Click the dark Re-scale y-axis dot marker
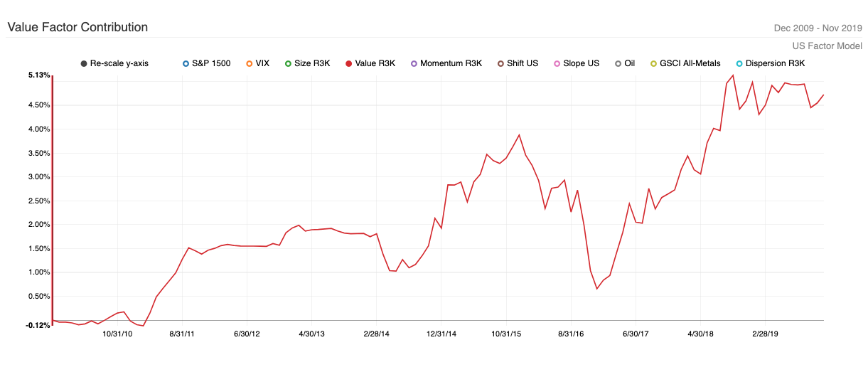868x372 pixels. pyautogui.click(x=85, y=63)
